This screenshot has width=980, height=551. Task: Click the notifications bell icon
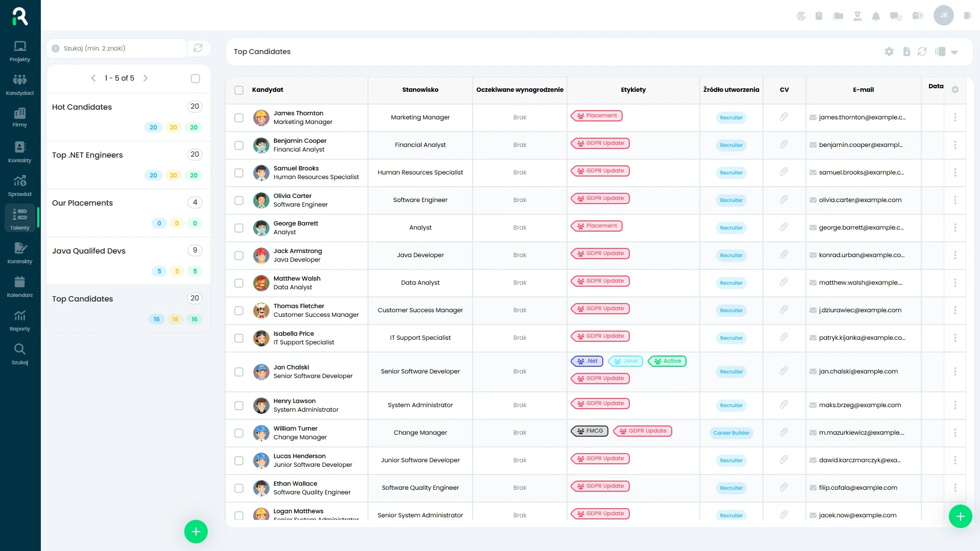coord(876,16)
